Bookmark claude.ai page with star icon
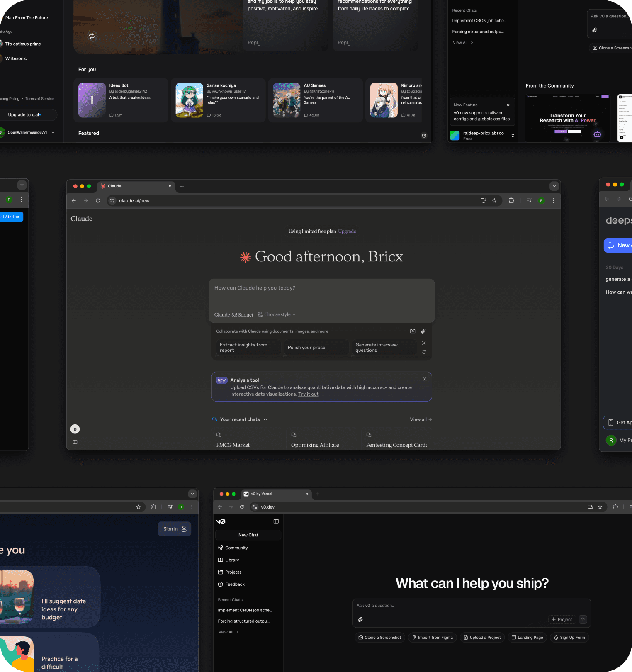Viewport: 632px width, 672px height. [x=494, y=201]
